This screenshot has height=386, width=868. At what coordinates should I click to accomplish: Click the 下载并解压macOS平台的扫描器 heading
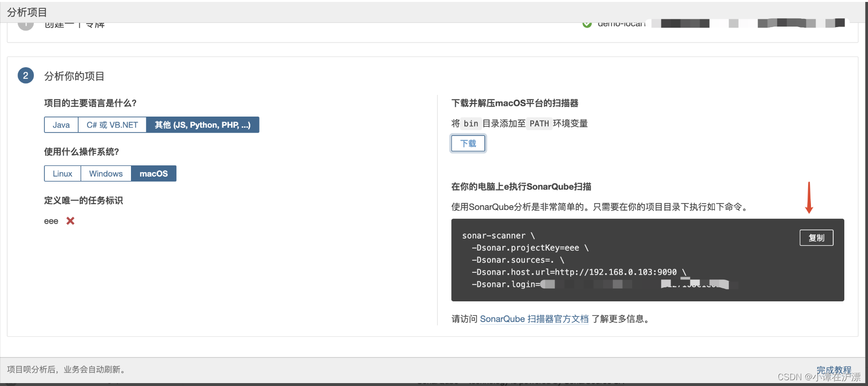[x=515, y=103]
